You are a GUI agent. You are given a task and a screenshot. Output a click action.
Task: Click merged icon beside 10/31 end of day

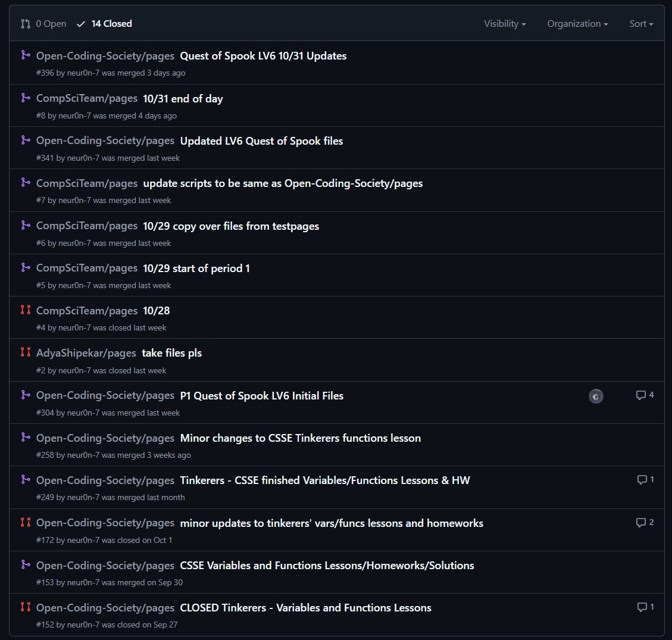tap(26, 98)
